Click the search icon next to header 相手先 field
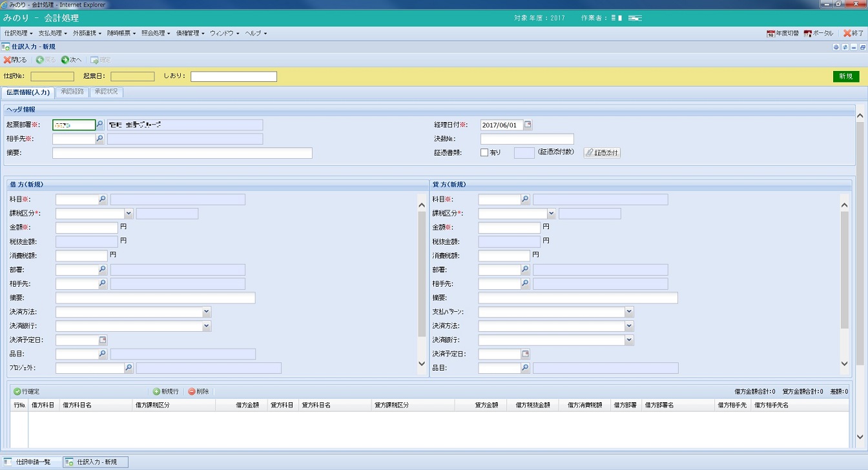Image resolution: width=868 pixels, height=470 pixels. (100, 139)
